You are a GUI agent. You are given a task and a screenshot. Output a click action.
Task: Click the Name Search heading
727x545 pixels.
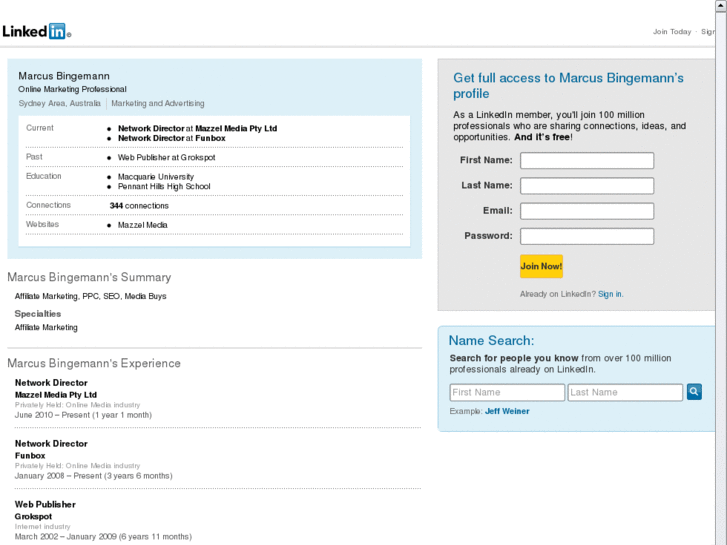(x=491, y=341)
